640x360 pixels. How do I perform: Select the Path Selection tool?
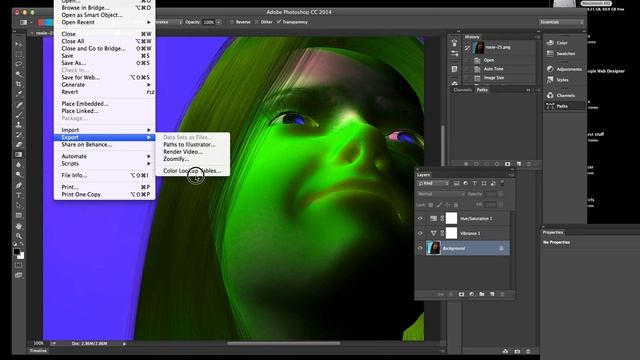click(19, 205)
